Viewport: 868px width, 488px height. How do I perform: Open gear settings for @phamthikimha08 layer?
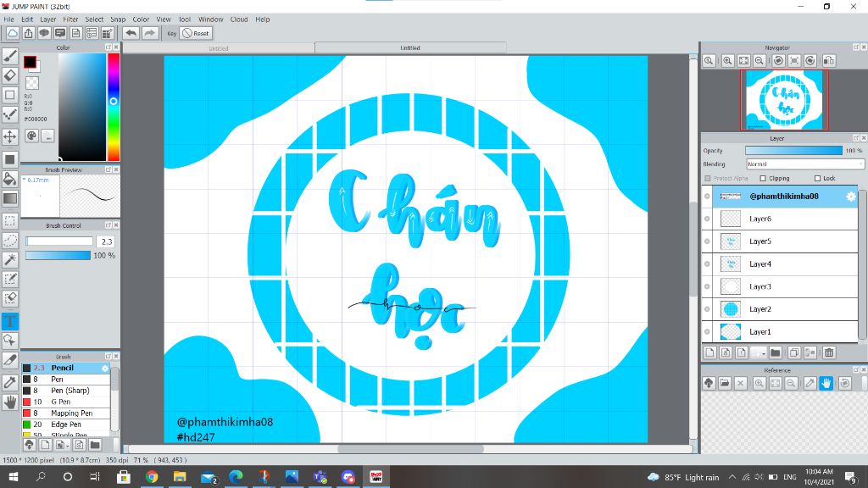tap(851, 197)
